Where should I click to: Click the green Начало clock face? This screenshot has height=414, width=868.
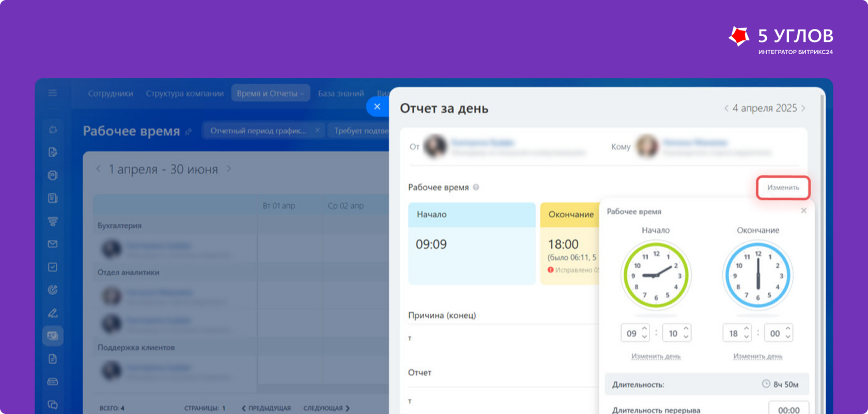[656, 275]
